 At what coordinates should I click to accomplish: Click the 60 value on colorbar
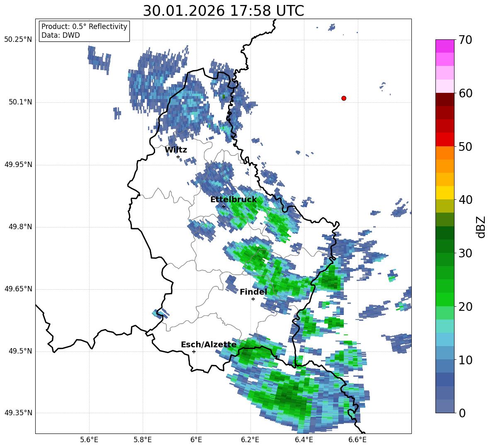coord(466,93)
